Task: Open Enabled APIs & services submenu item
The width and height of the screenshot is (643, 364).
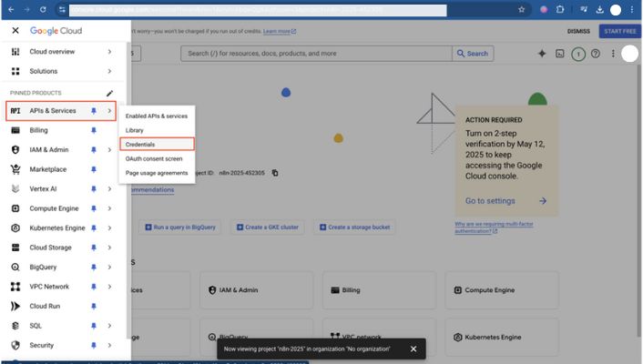Action: tap(157, 116)
